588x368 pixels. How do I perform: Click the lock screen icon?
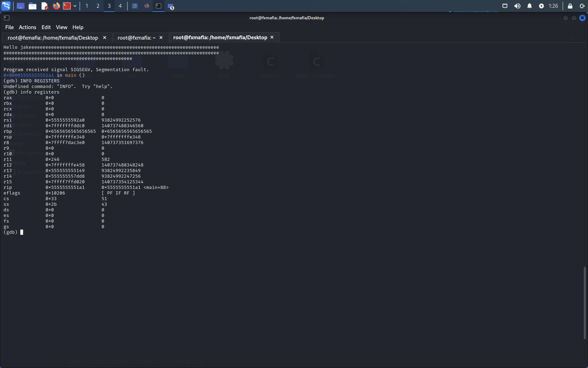[x=570, y=6]
